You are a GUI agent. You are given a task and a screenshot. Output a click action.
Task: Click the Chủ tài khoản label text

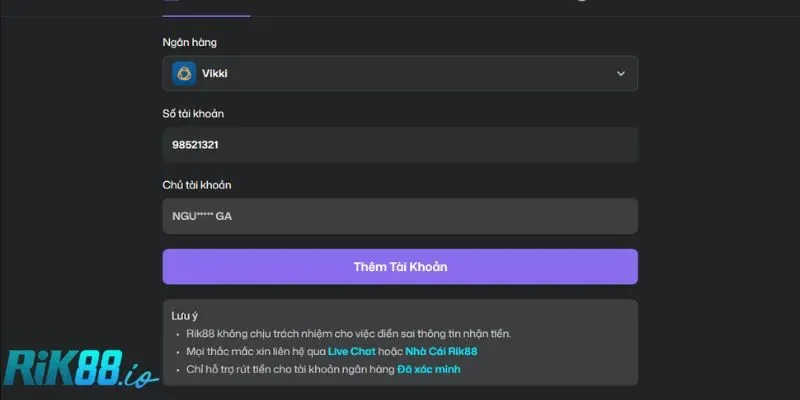click(197, 185)
